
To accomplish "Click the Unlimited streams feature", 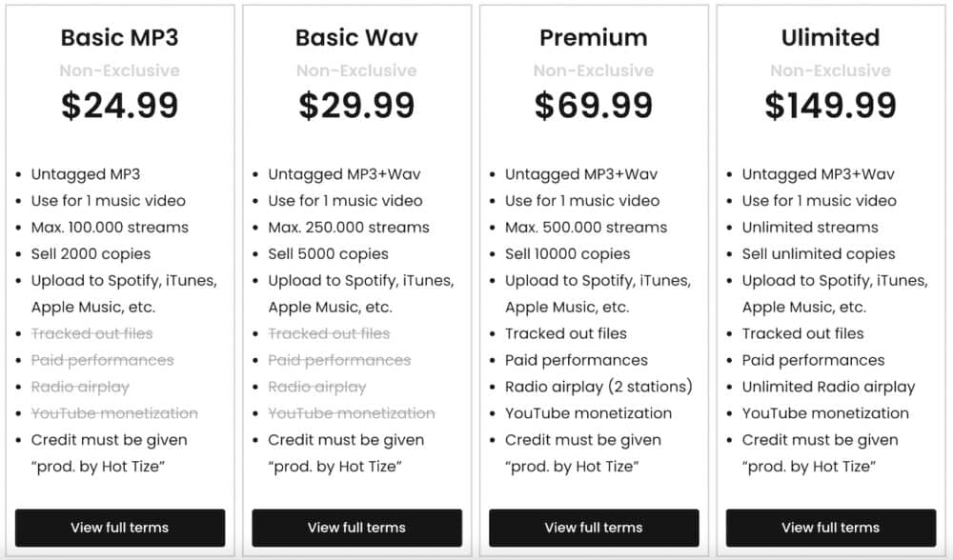I will (810, 228).
